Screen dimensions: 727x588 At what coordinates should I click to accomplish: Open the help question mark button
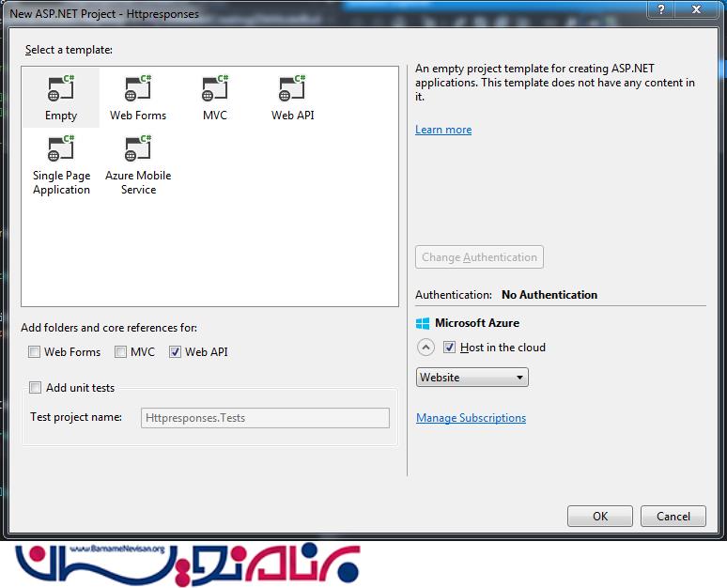[661, 8]
